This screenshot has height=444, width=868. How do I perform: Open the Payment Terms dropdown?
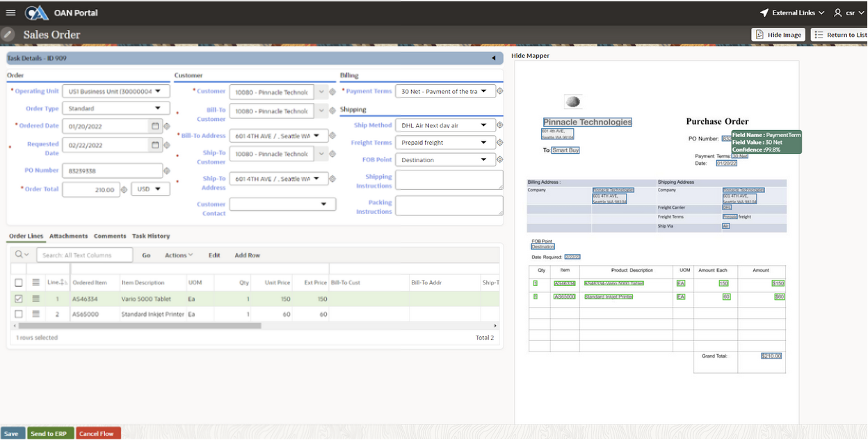click(445, 91)
